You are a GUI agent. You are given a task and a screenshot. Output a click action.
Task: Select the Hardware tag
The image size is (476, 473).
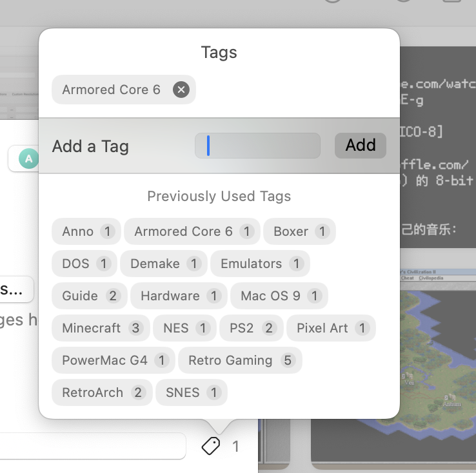coord(179,296)
